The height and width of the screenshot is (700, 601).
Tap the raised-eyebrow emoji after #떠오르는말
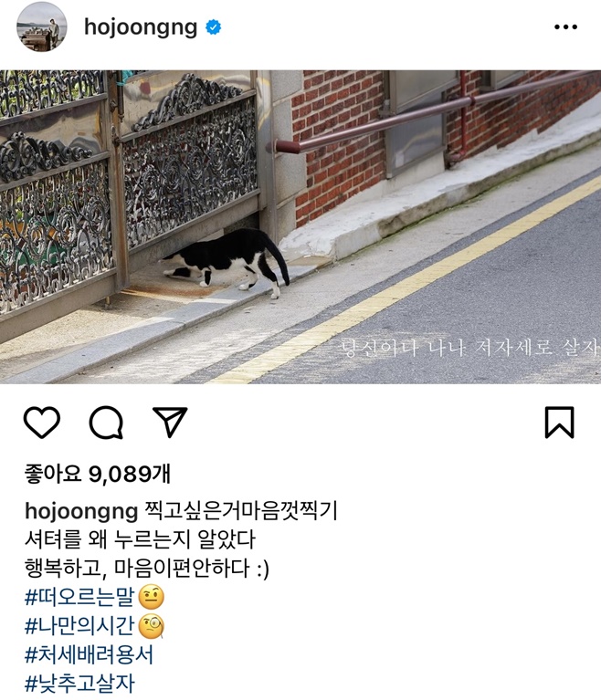coord(152,598)
